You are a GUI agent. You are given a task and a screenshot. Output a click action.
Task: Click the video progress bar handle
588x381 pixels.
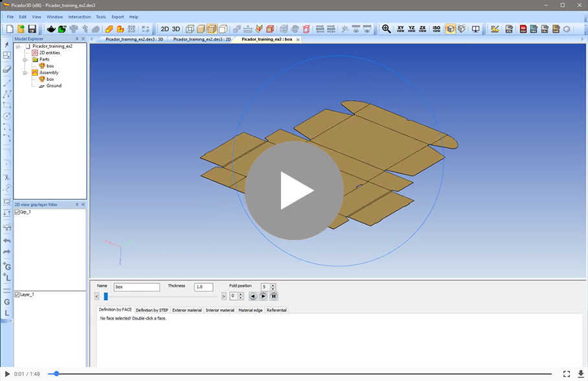click(x=56, y=373)
